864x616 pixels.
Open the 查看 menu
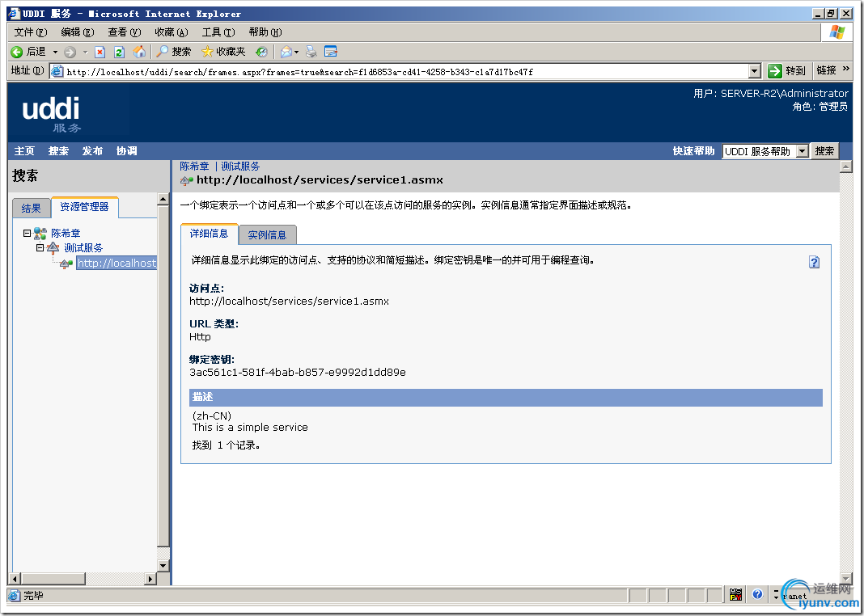coord(125,32)
